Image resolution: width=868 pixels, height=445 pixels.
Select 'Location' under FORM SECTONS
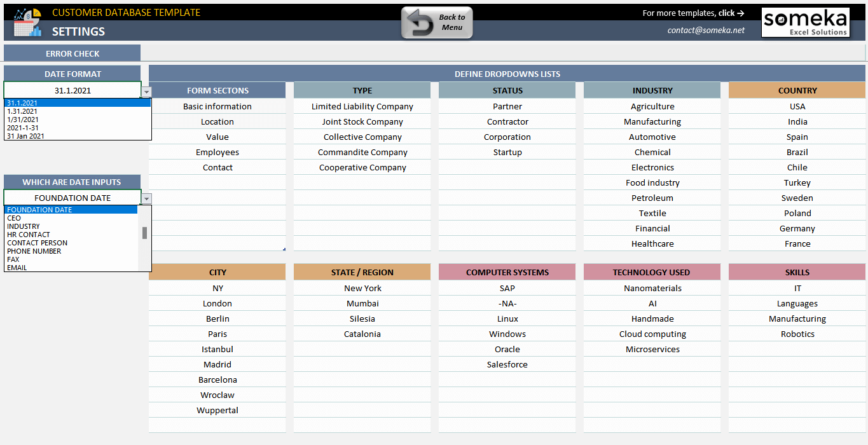217,121
